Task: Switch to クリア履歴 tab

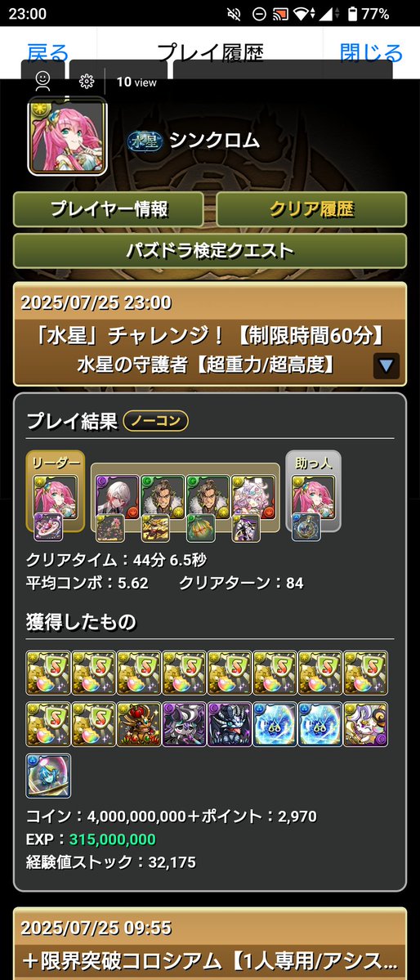Action: [x=311, y=209]
